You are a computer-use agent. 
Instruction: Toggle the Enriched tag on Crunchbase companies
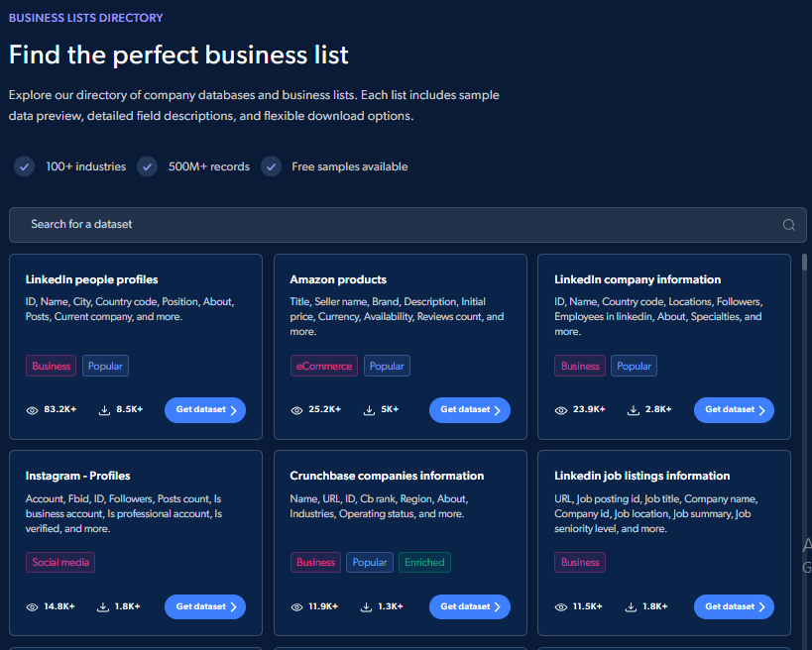click(424, 562)
